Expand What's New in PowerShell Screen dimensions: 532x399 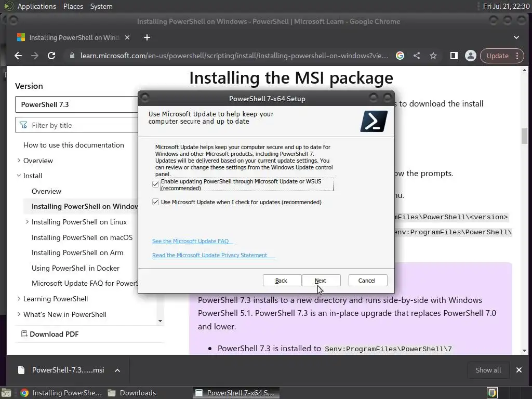(x=19, y=314)
